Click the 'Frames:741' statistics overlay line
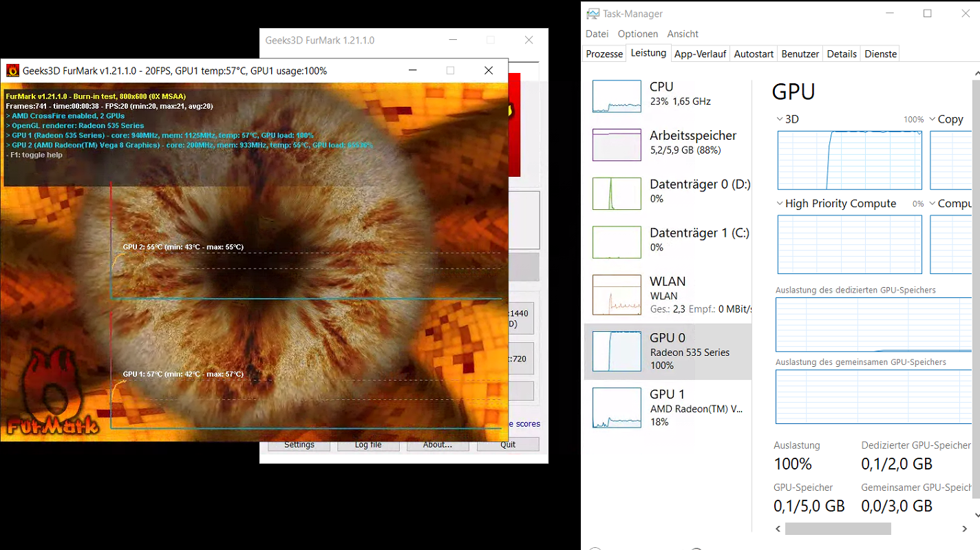The image size is (980, 550). tap(109, 106)
